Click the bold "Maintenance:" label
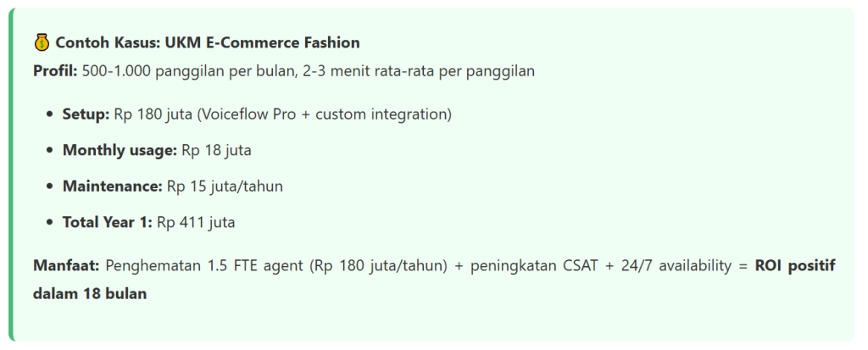Viewport: 868px width, 350px height. (112, 186)
